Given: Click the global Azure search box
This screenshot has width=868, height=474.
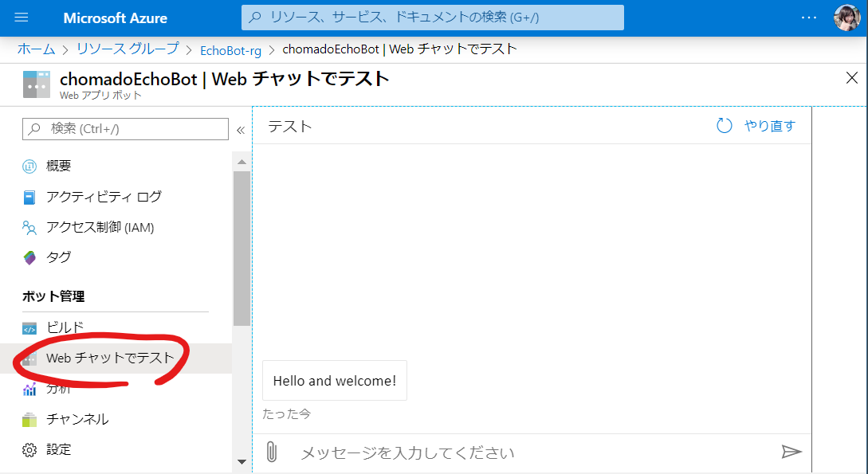Looking at the screenshot, I should (433, 18).
